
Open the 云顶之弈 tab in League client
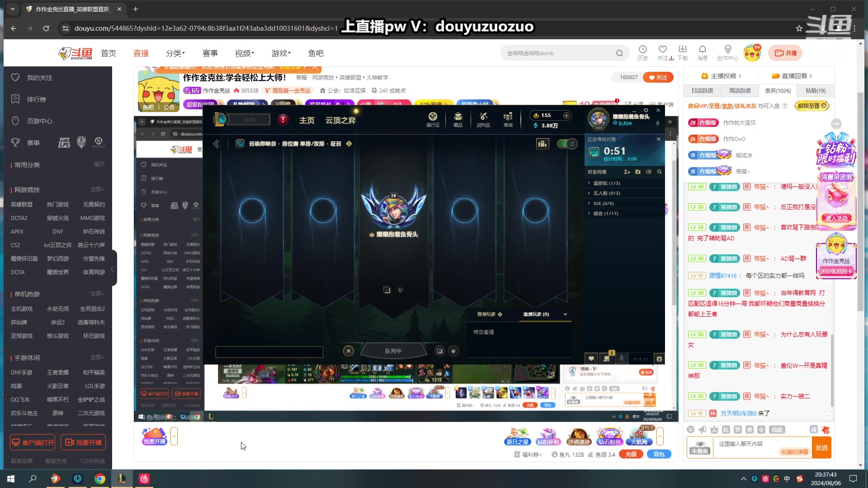coord(340,120)
